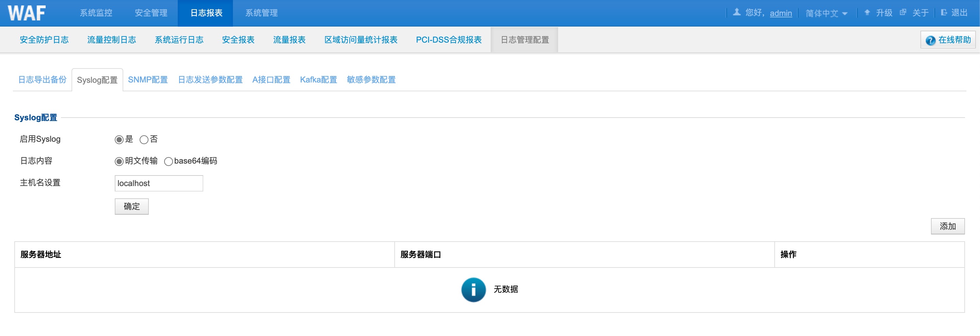
Task: Open the 系统管理 top menu
Action: pos(262,13)
